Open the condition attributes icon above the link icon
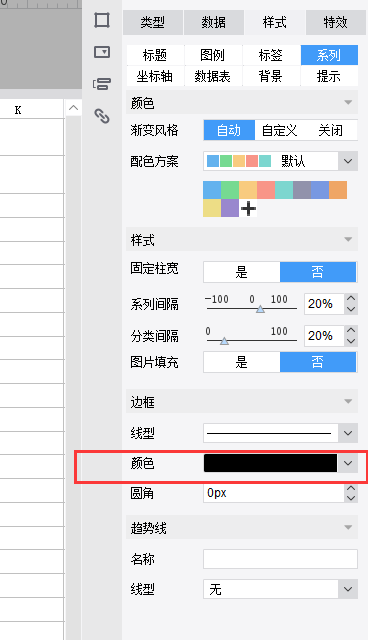 pyautogui.click(x=102, y=84)
